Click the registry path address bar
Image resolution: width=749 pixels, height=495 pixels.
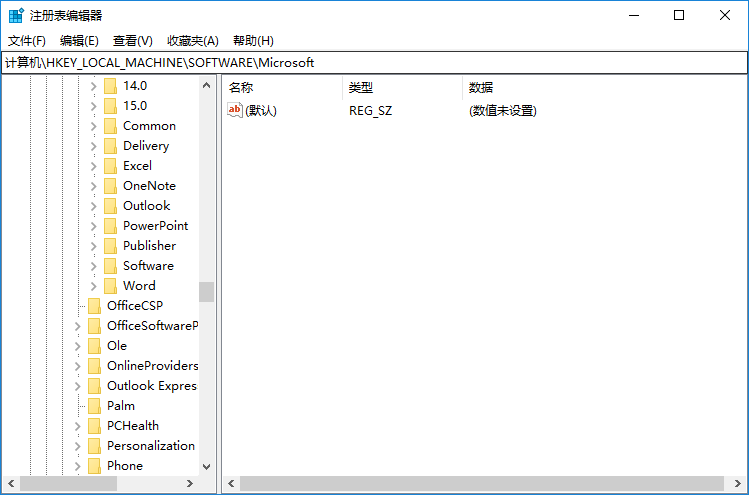pyautogui.click(x=374, y=63)
